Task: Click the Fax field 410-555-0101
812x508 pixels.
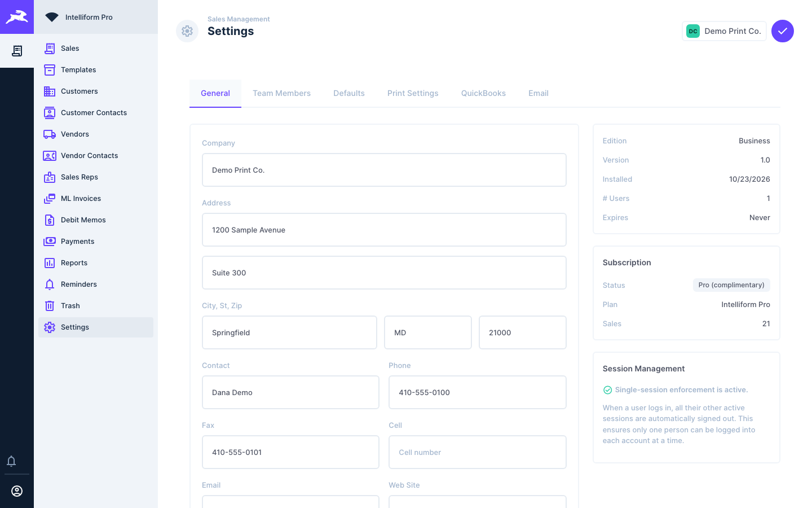Action: point(290,452)
